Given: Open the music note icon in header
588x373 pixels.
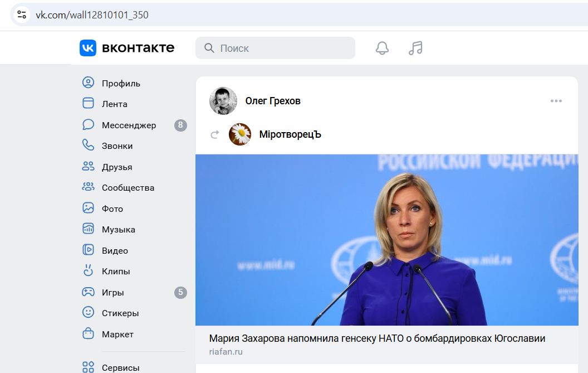Looking at the screenshot, I should [415, 48].
